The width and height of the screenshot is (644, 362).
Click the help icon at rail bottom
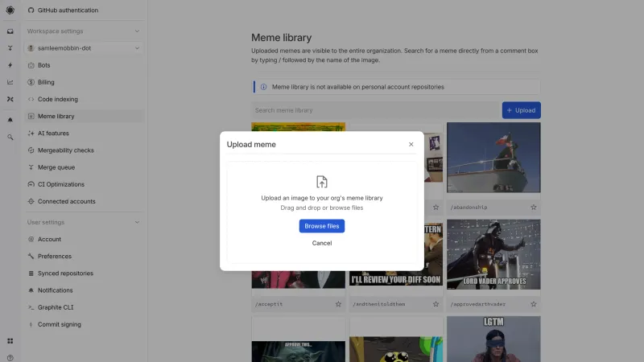coord(10,358)
